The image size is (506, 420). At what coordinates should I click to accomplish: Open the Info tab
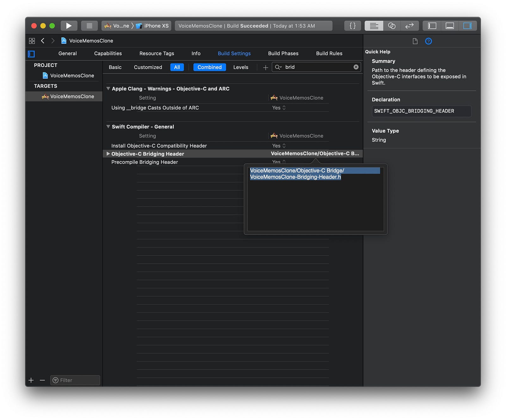[196, 53]
